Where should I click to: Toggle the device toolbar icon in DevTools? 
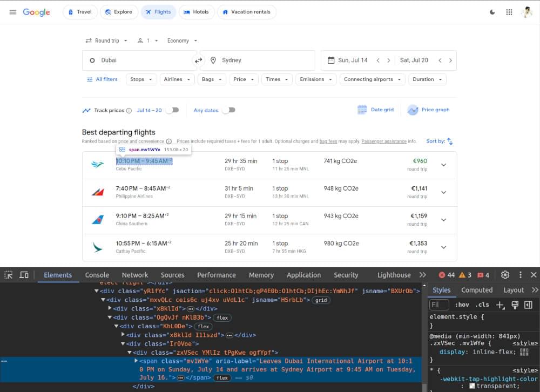coord(24,275)
